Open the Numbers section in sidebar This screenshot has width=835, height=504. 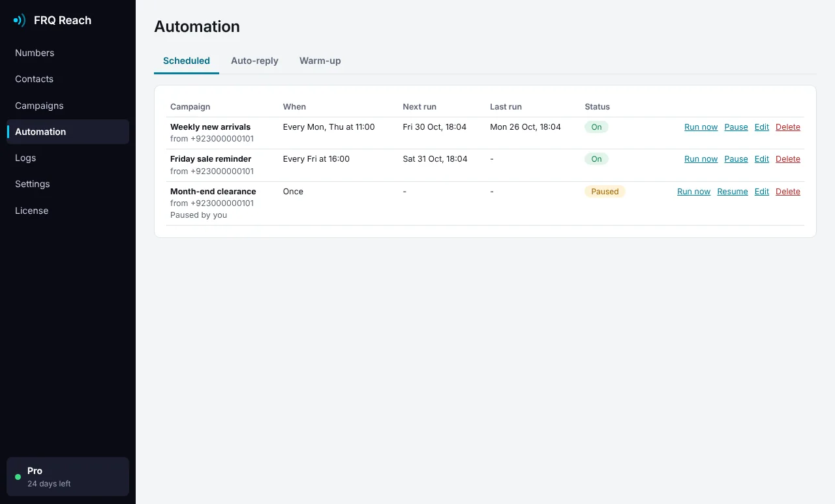68,53
